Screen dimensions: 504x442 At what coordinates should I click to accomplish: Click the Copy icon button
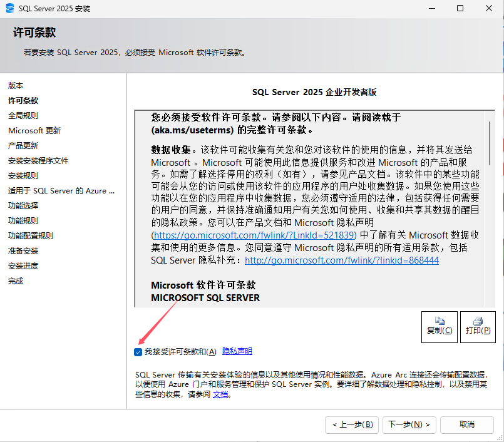439,326
